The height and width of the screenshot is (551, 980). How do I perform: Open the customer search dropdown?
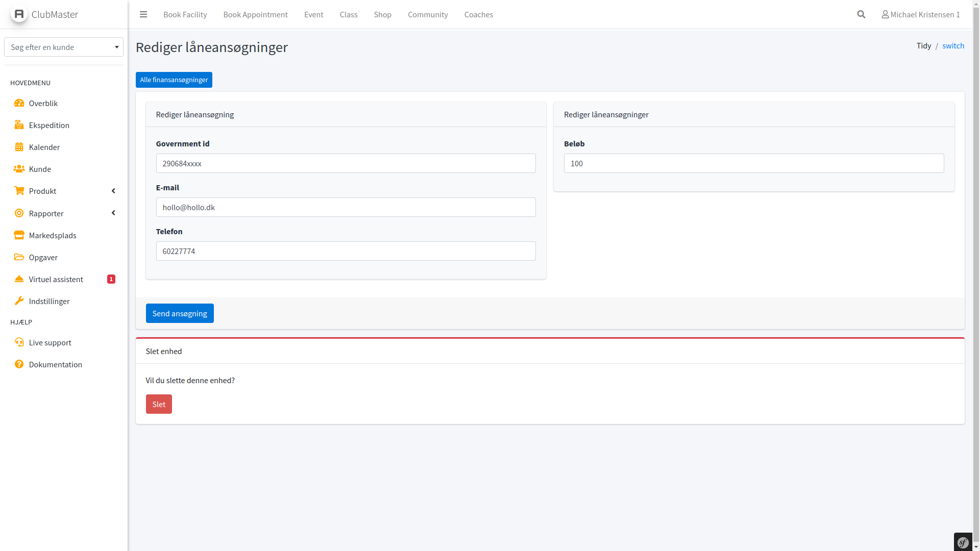pyautogui.click(x=64, y=47)
